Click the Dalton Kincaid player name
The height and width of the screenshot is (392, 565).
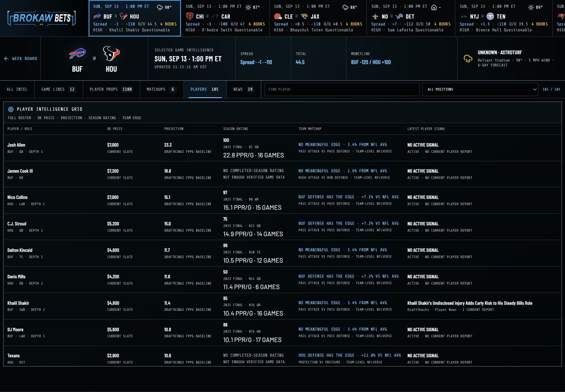tap(20, 250)
